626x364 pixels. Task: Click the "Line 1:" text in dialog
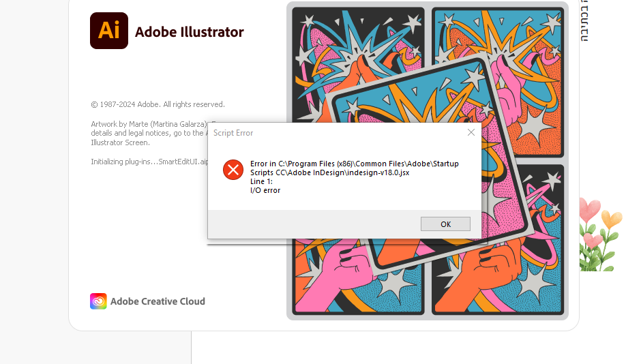(x=261, y=181)
